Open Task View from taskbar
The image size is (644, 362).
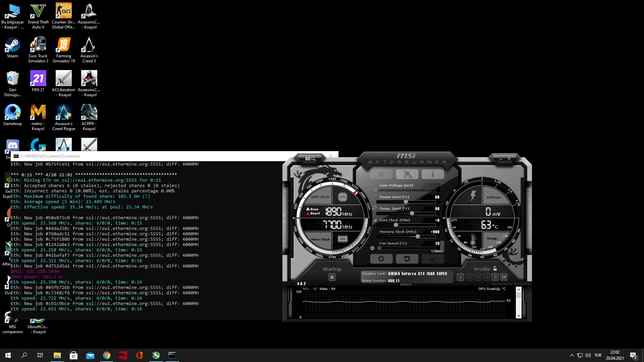coord(40,355)
